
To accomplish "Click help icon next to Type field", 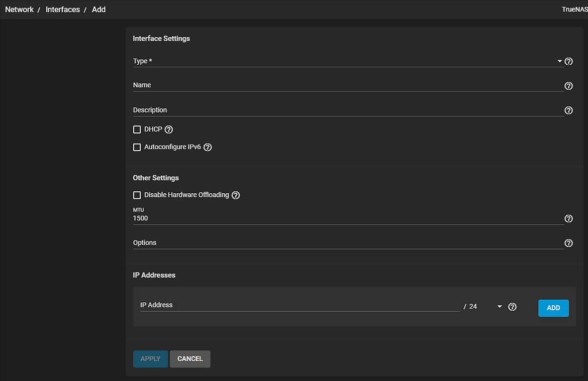I will (568, 61).
